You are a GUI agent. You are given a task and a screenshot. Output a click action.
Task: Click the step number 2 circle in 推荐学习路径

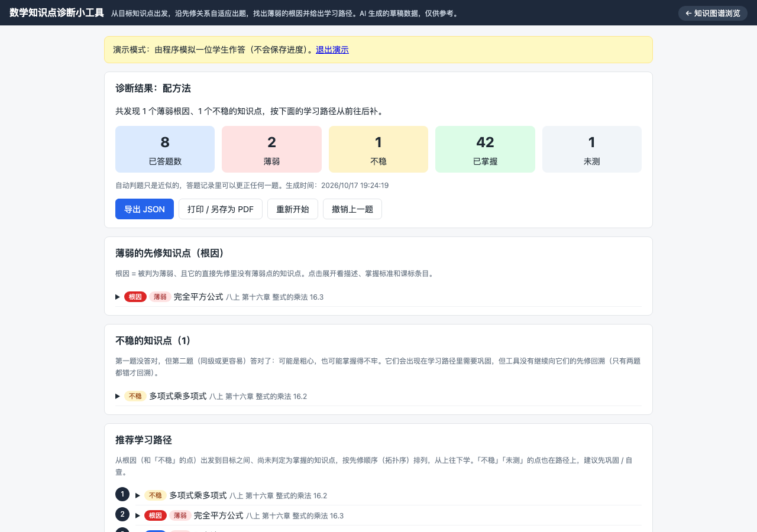(122, 514)
